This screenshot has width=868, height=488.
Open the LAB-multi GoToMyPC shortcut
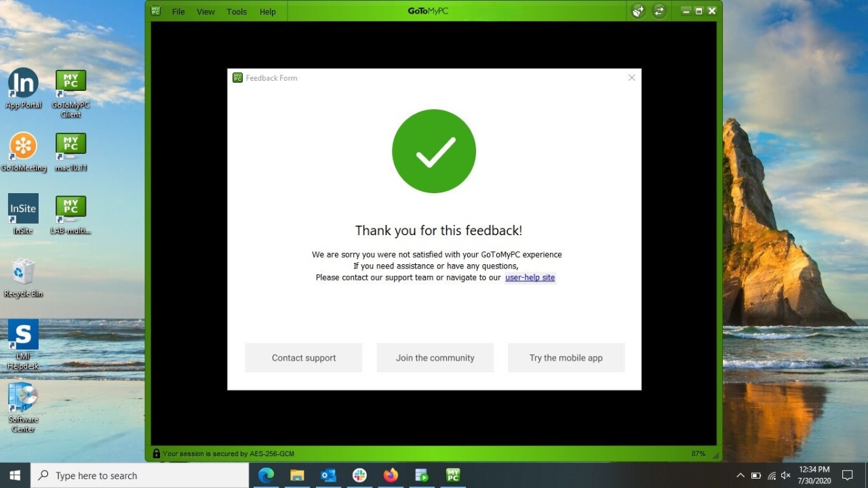click(x=71, y=214)
